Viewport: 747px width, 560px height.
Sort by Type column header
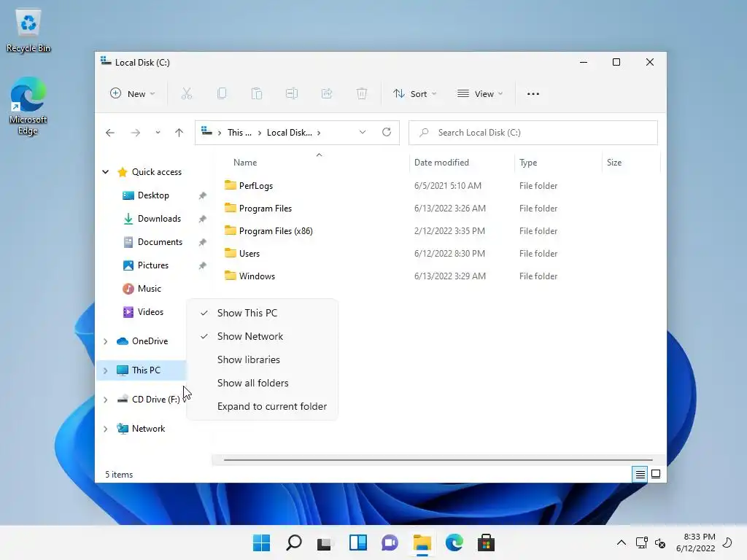[528, 163]
